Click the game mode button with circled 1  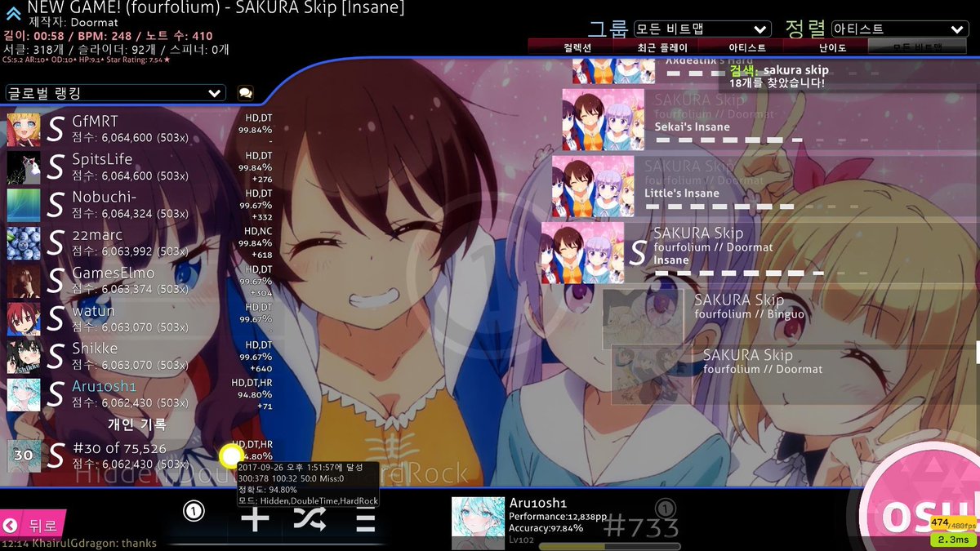pyautogui.click(x=194, y=512)
